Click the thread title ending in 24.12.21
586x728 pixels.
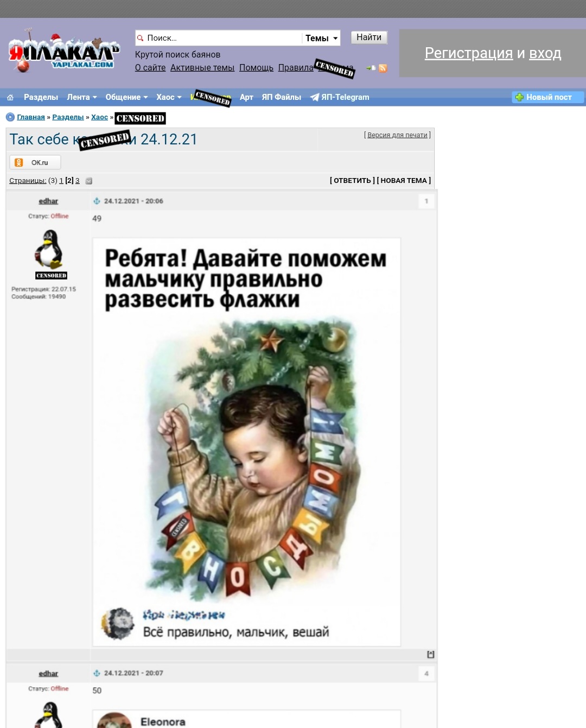tap(103, 140)
